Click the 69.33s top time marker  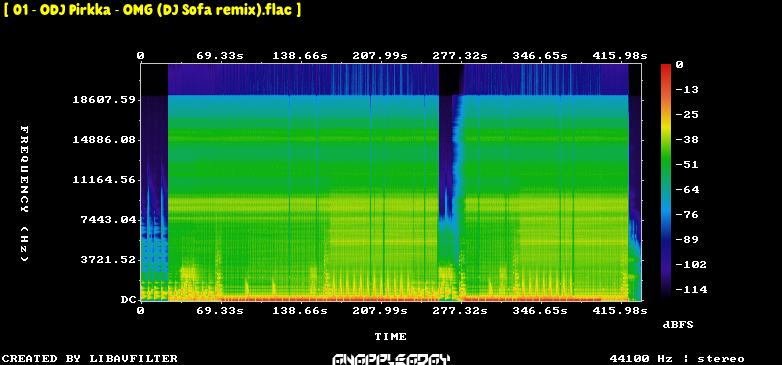(x=220, y=56)
